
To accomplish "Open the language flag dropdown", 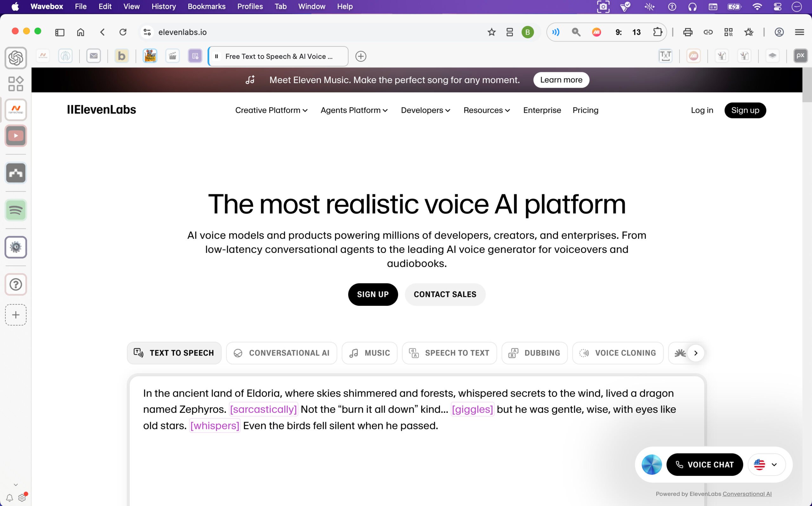I will (766, 464).
